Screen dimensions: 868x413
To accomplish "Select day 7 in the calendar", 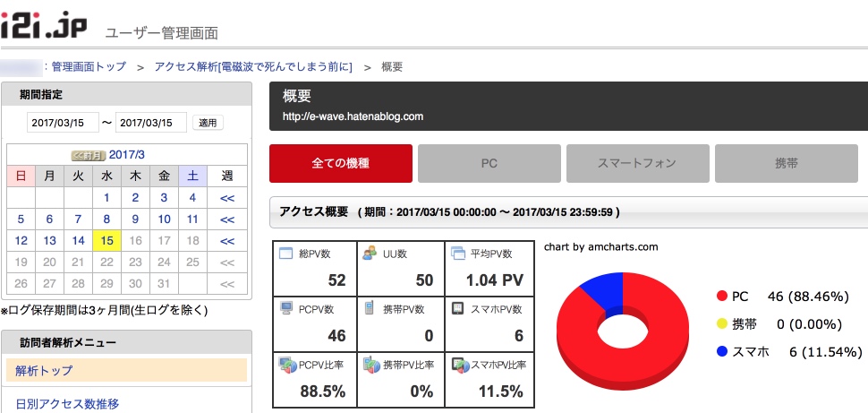I will (78, 219).
